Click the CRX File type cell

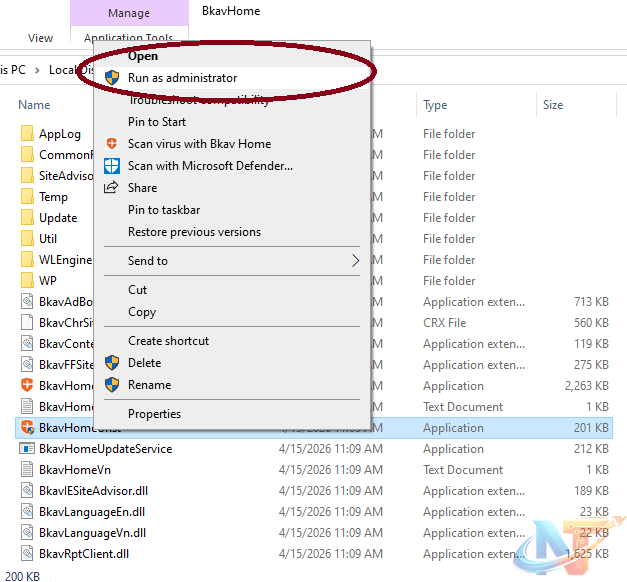445,323
